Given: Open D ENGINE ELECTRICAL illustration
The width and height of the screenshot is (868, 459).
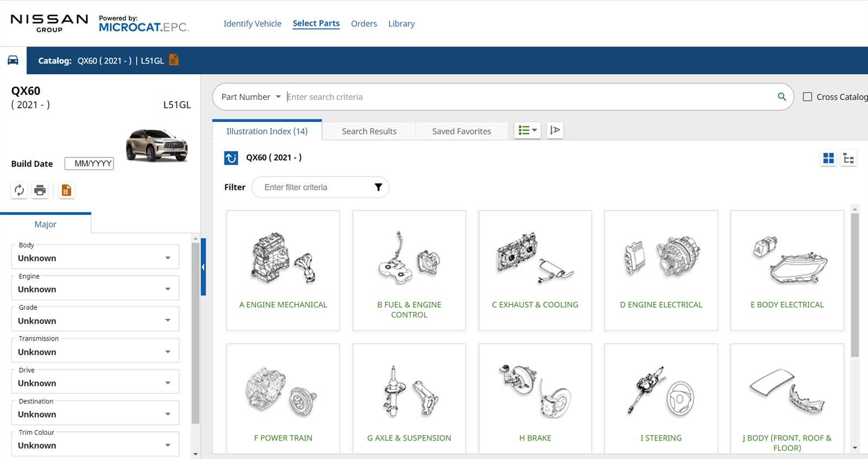Looking at the screenshot, I should [661, 270].
